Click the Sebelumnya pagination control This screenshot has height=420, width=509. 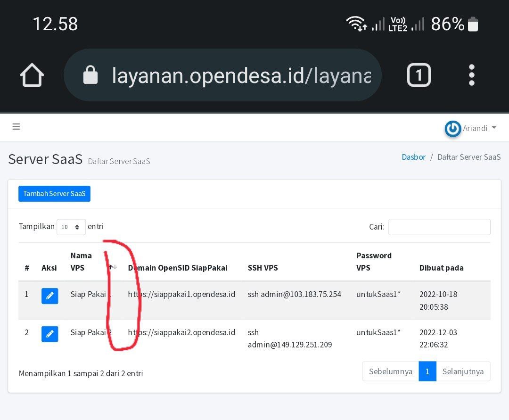390,371
